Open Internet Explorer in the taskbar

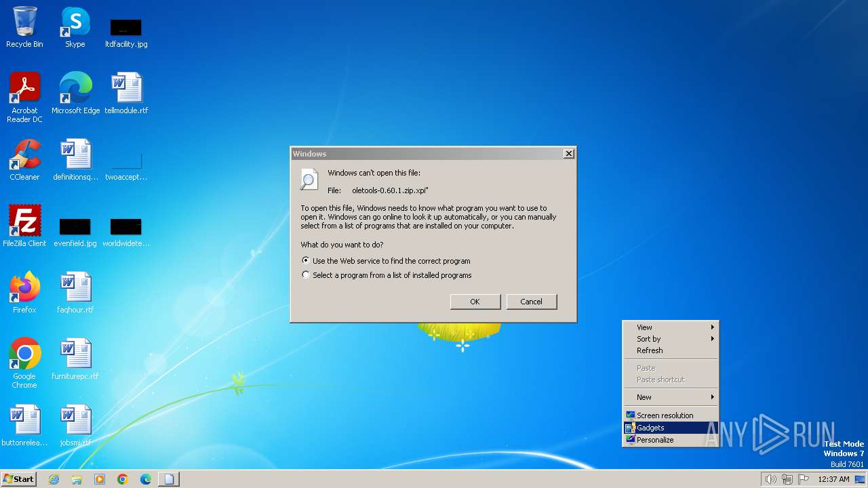pyautogui.click(x=54, y=479)
